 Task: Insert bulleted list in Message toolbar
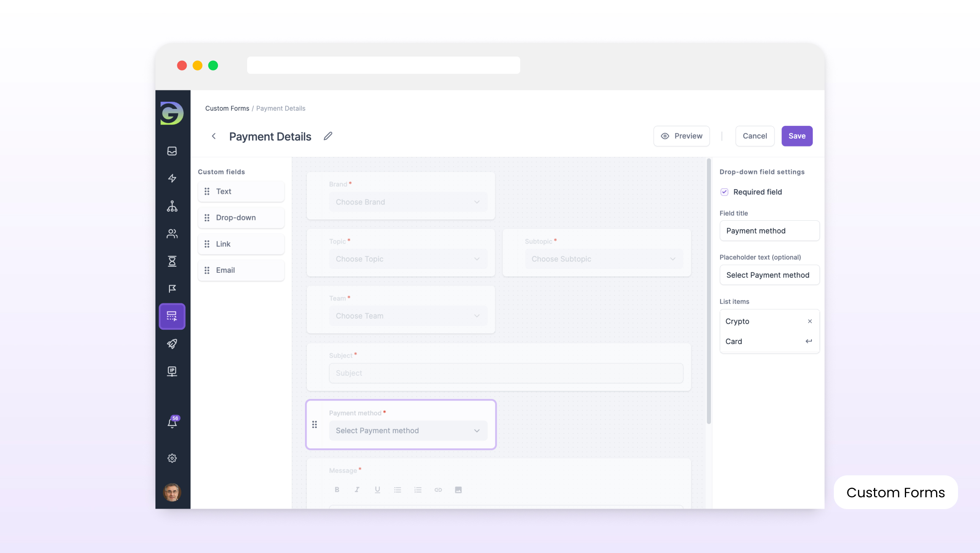click(x=397, y=490)
